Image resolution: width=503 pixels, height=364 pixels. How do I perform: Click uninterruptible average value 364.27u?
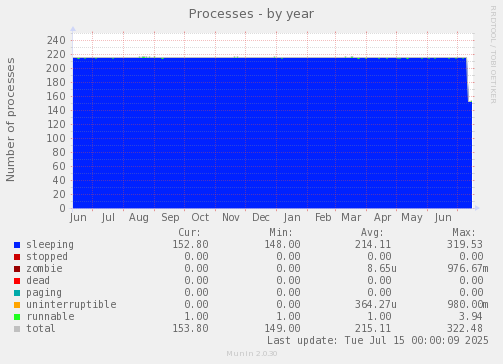376,305
